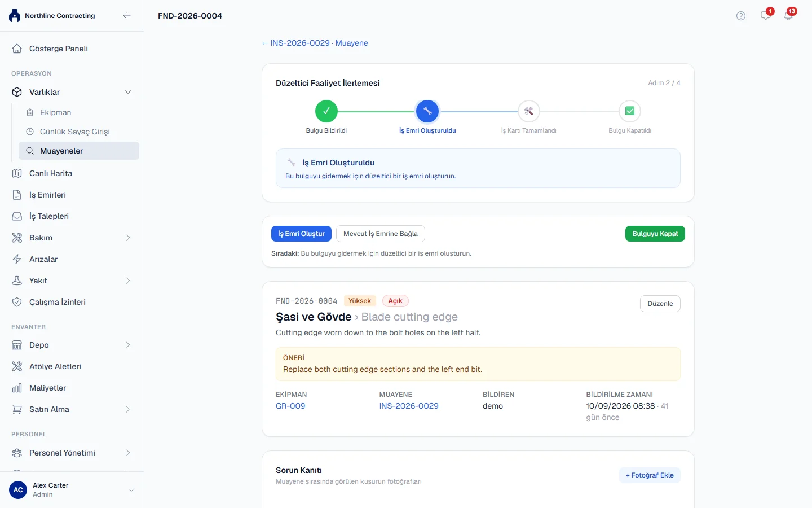Go back to INS-2026-0029 Muayene
This screenshot has width=812, height=508.
coord(315,43)
